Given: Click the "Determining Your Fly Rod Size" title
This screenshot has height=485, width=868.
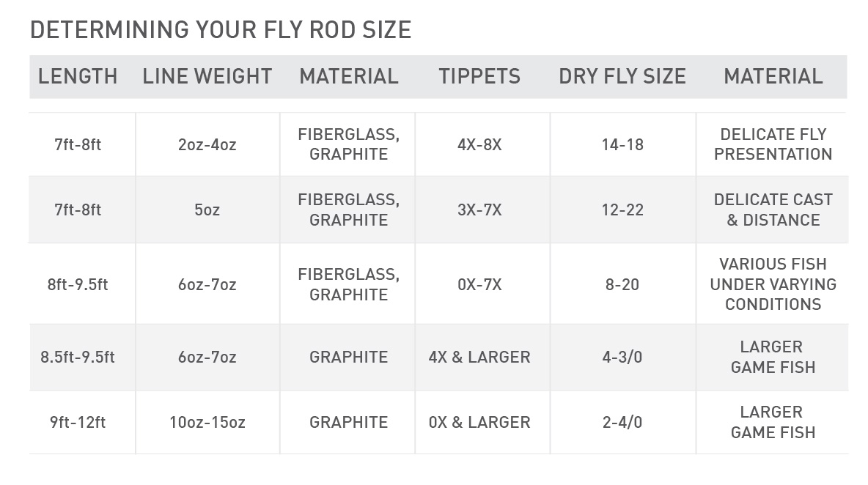Looking at the screenshot, I should coord(221,30).
